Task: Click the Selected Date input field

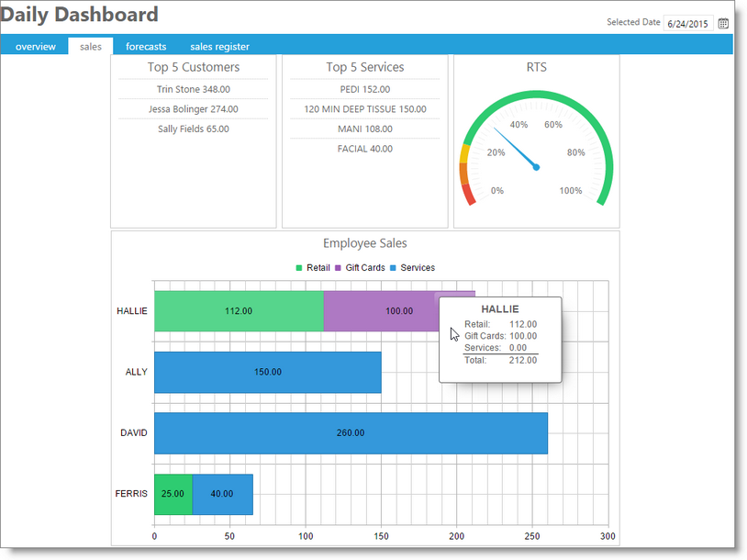Action: 688,23
